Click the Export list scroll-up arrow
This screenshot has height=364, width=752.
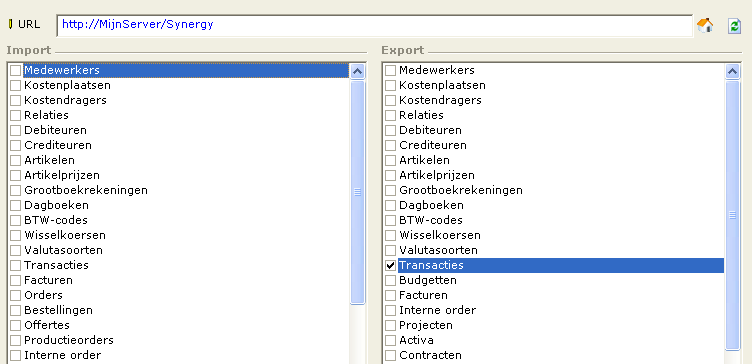pos(733,71)
